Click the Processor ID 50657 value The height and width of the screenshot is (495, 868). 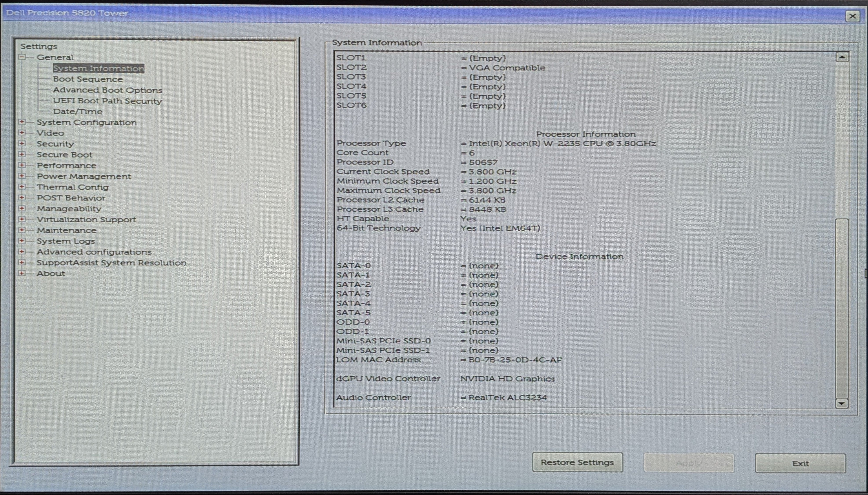click(483, 163)
